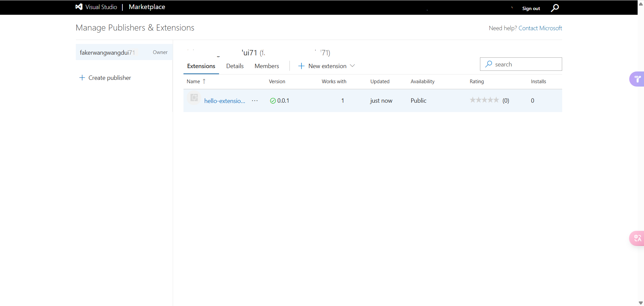Switch to the Extensions tab
644x306 pixels.
[201, 66]
